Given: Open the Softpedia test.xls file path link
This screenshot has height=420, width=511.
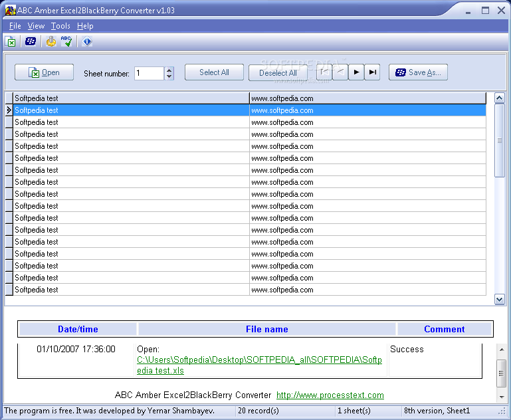Looking at the screenshot, I should click(x=259, y=366).
